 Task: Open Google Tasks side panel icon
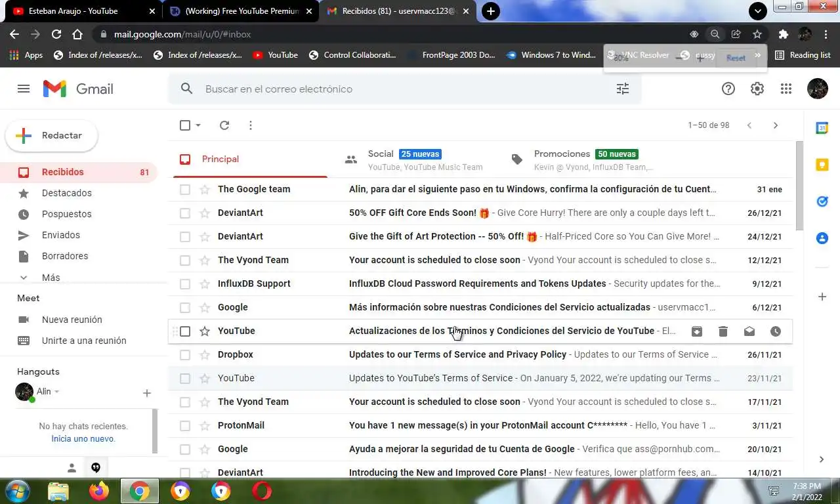click(x=822, y=201)
